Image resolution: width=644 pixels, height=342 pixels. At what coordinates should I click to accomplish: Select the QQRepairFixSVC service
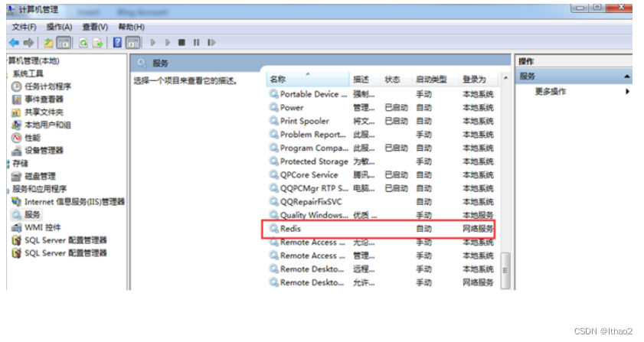(382, 202)
